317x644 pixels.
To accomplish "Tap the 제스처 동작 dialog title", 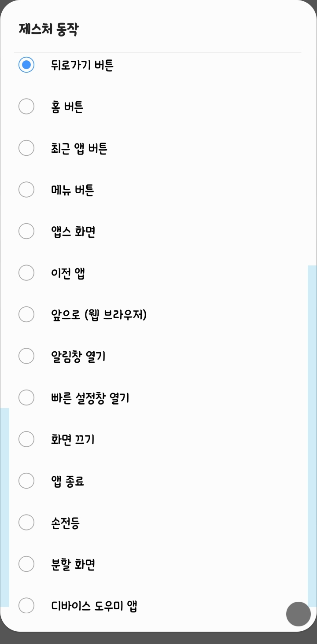I will click(x=48, y=29).
